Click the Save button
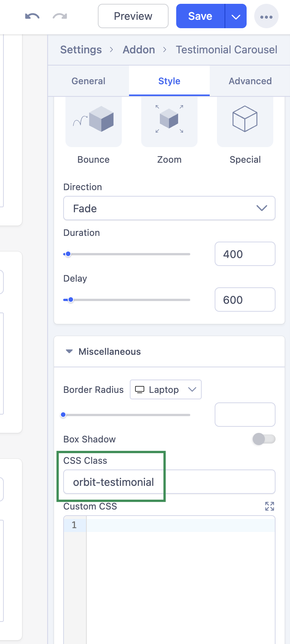 click(201, 16)
